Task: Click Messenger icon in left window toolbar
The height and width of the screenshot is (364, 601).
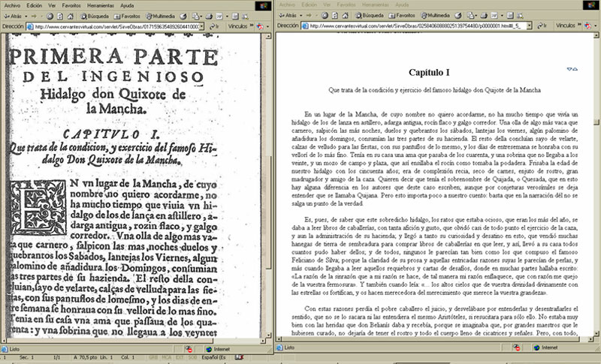Action: (246, 17)
